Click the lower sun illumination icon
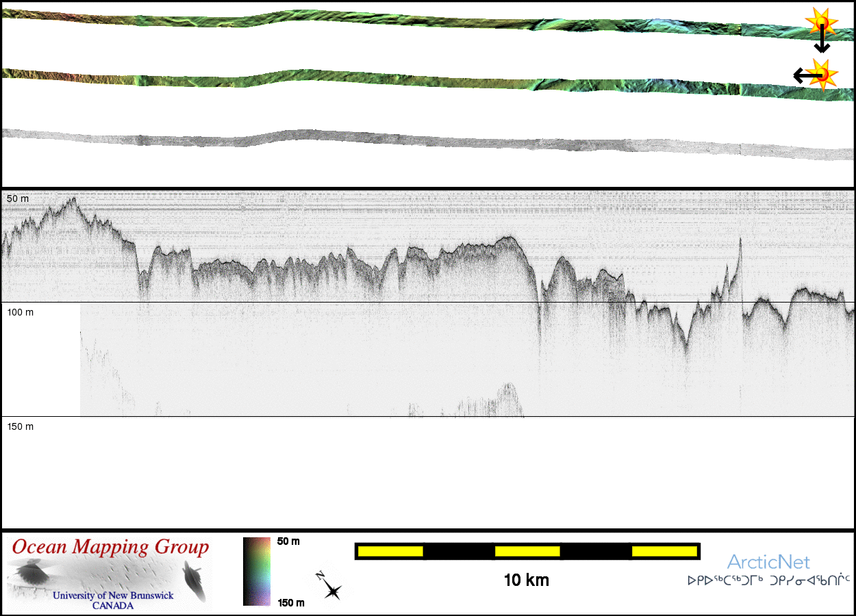Screen dimensions: 856x616 point(822,73)
